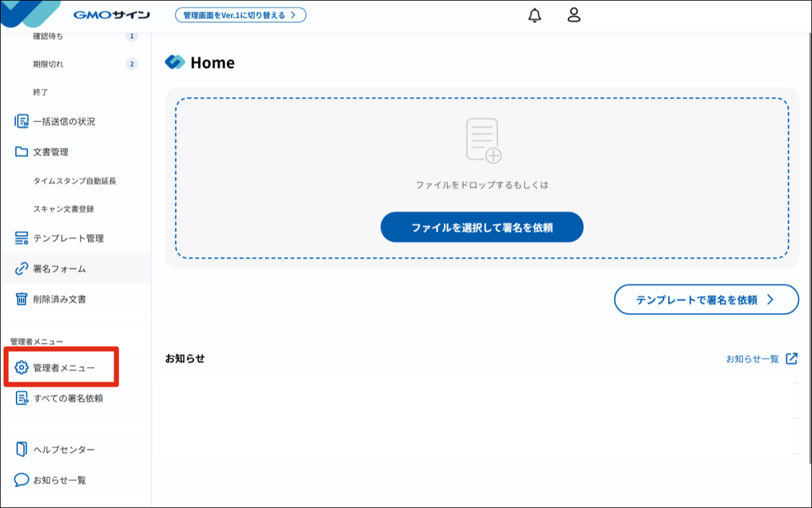The image size is (812, 508).
Task: Click the count badge next to 確認待ち
Action: coord(131,36)
